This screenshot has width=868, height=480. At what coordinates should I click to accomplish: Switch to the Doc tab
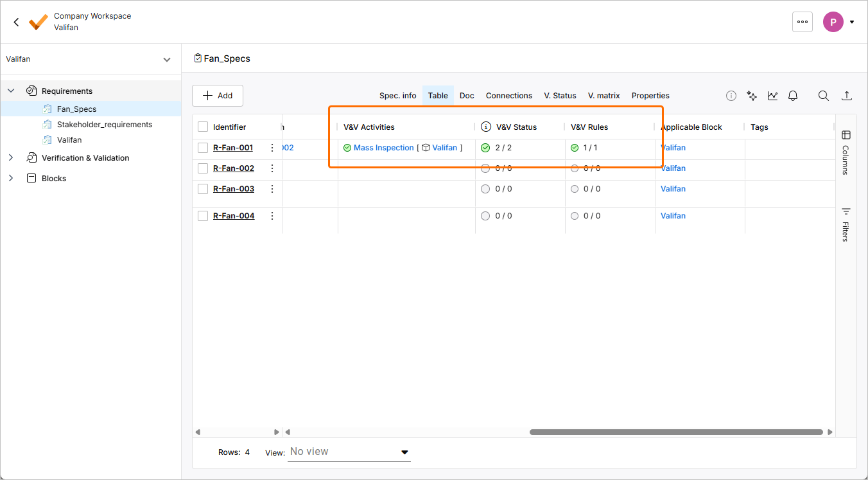467,96
